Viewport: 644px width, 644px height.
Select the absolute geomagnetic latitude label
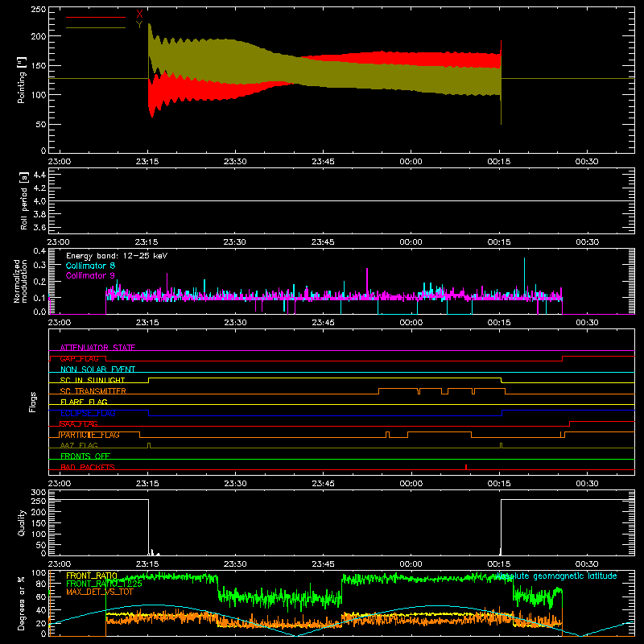pyautogui.click(x=556, y=576)
